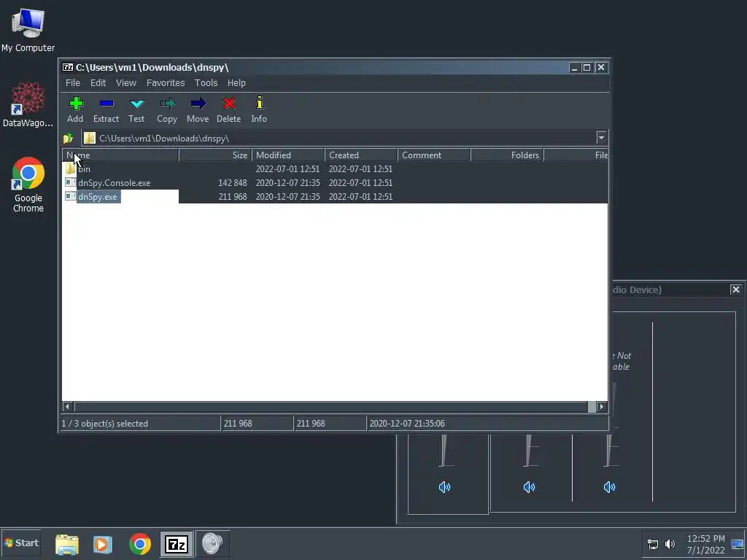Maximize the 7-Zip window
Screen dimensions: 747x560
587,68
